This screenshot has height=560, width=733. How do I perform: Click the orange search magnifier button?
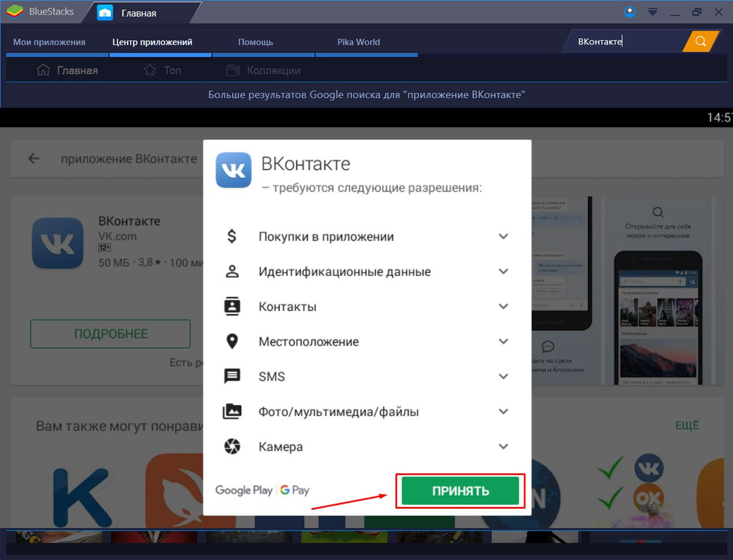point(700,41)
